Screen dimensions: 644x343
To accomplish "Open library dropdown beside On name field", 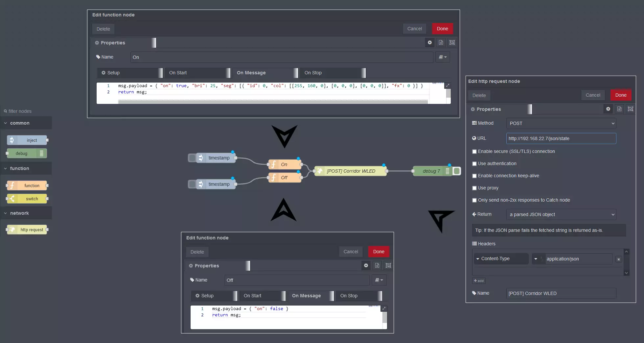I will click(443, 57).
